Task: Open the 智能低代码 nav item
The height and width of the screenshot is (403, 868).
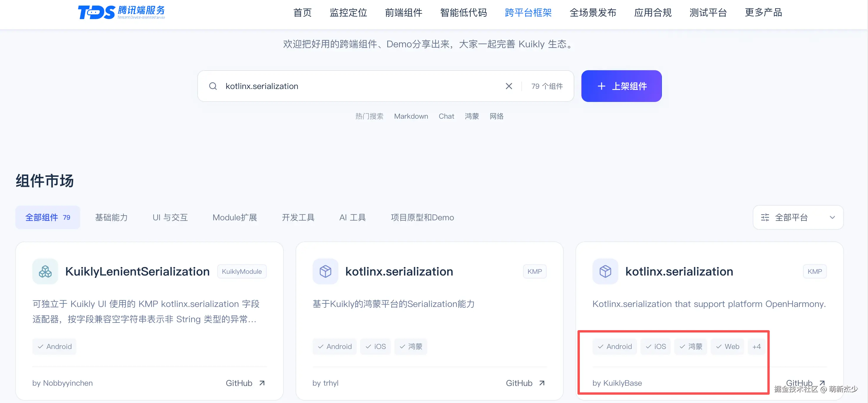Action: coord(463,13)
